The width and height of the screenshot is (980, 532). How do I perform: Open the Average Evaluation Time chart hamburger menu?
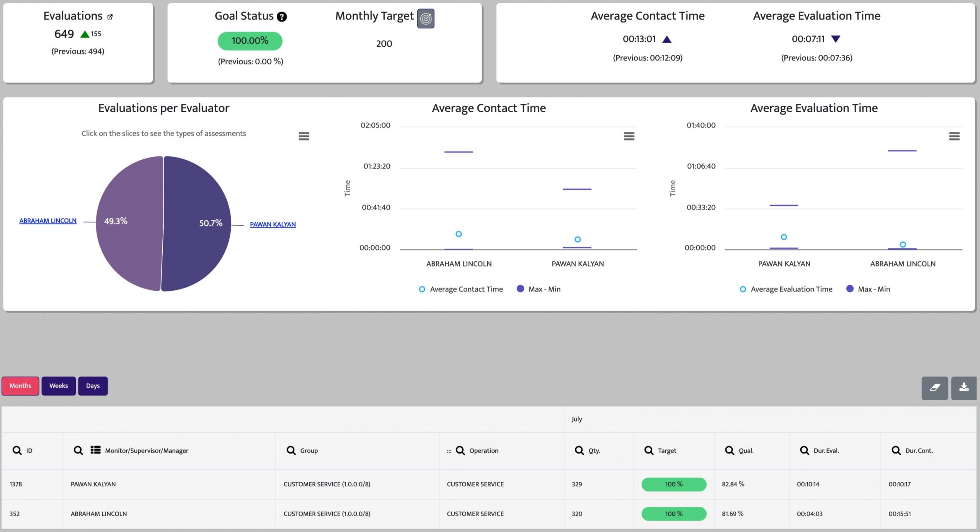coord(954,136)
